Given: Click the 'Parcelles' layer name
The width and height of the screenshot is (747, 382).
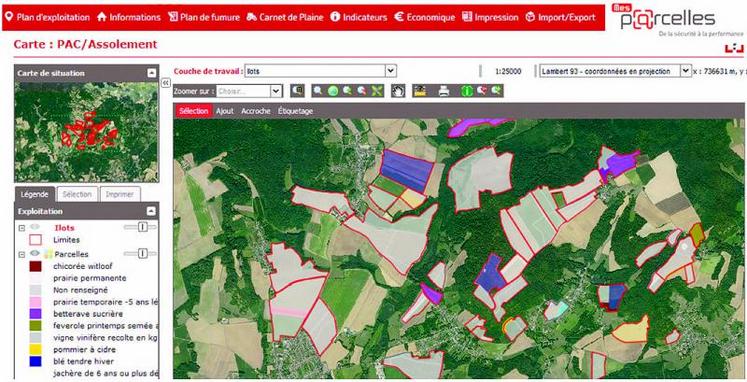Looking at the screenshot, I should tap(71, 254).
